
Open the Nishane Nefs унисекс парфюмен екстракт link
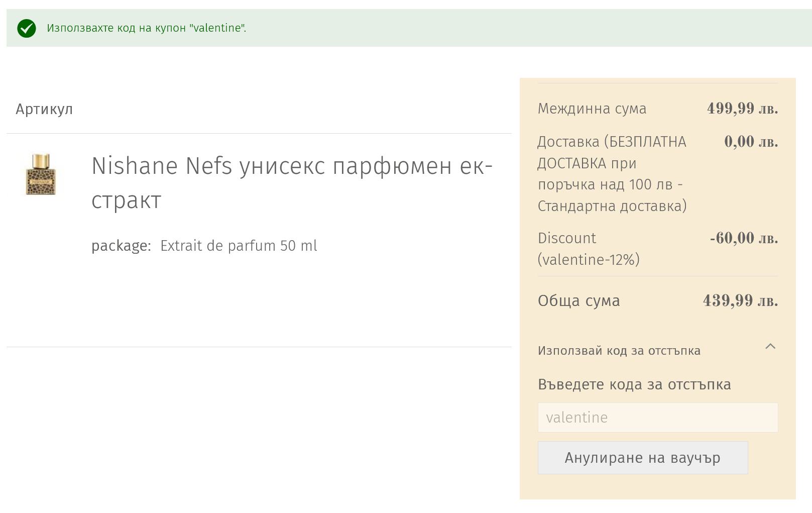(x=292, y=183)
